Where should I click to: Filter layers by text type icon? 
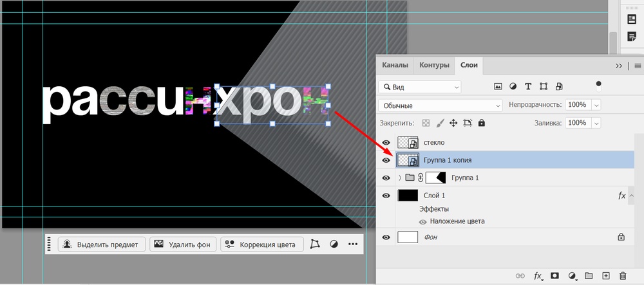(528, 86)
